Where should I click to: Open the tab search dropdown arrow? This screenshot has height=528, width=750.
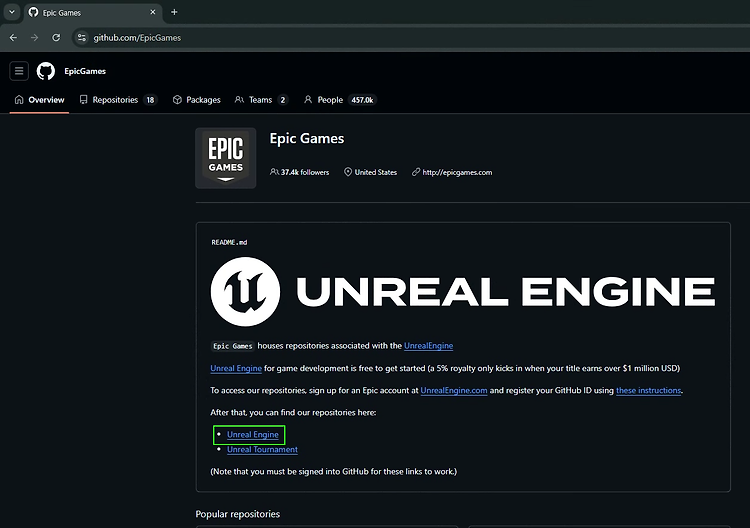(12, 12)
